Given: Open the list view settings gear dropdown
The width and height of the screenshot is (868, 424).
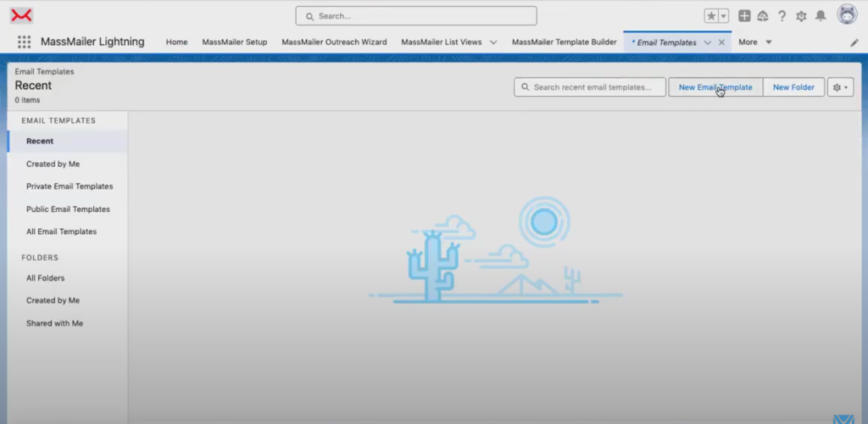Looking at the screenshot, I should click(x=840, y=86).
